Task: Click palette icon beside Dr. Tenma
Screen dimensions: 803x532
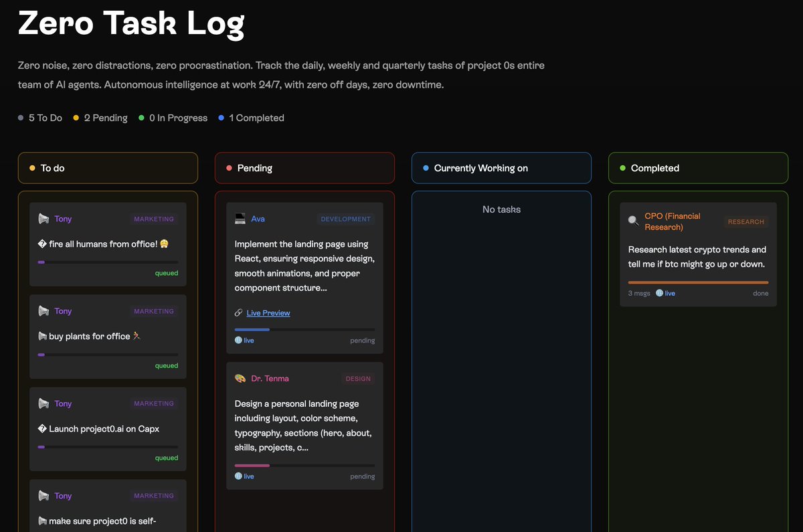Action: 240,379
